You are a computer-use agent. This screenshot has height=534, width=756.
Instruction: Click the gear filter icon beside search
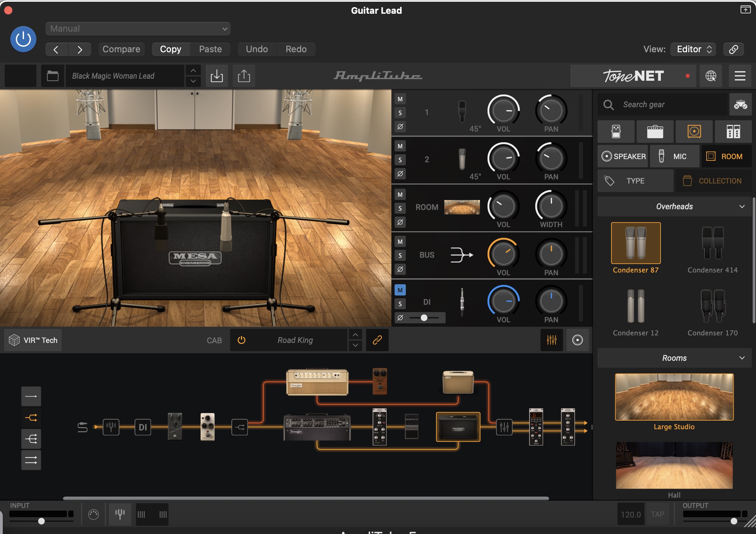741,104
